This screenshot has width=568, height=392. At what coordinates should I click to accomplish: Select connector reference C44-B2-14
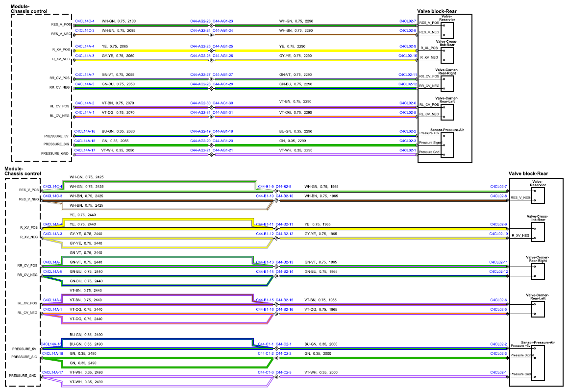coord(284,272)
